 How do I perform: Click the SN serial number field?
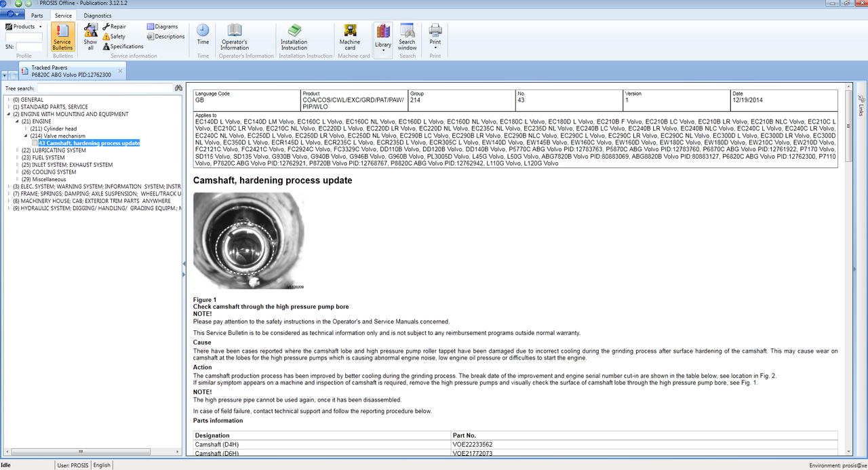[x=28, y=47]
